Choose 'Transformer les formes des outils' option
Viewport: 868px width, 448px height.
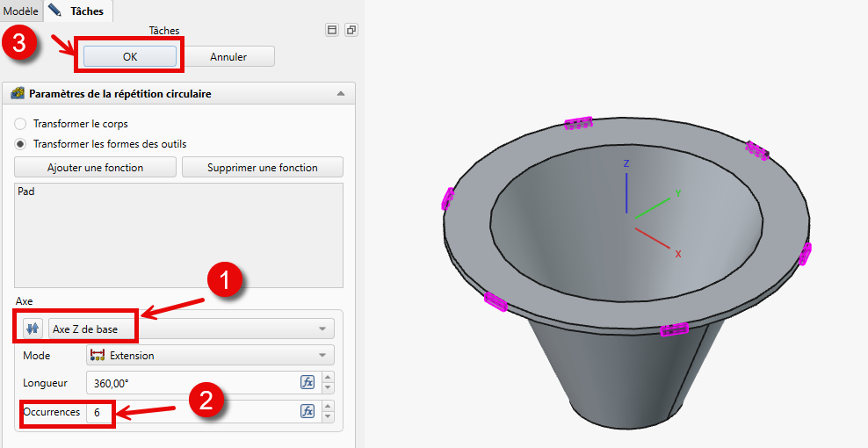pyautogui.click(x=21, y=144)
